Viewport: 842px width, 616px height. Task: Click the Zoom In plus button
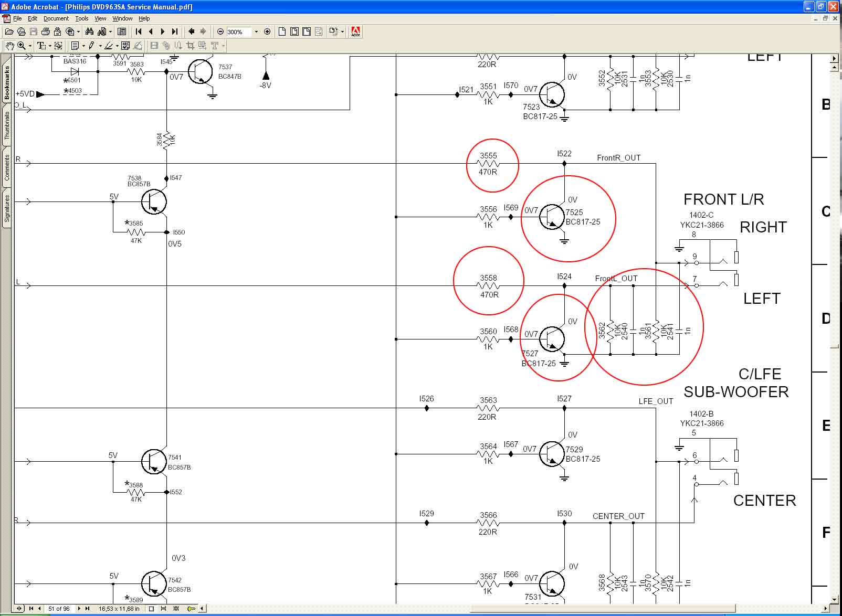point(267,31)
